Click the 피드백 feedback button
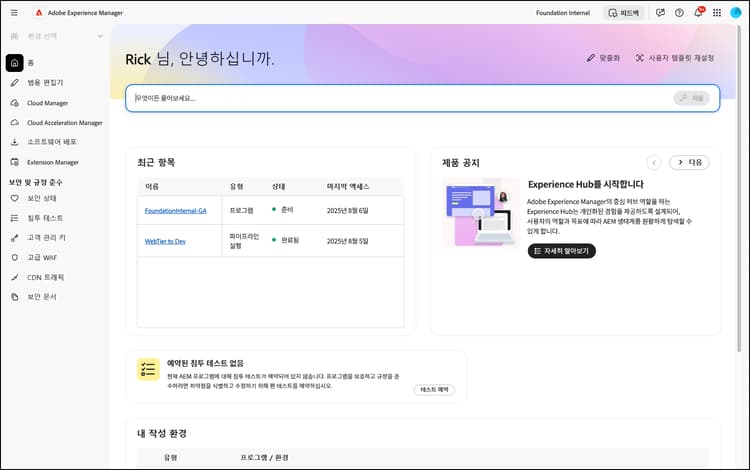This screenshot has width=750, height=470. (624, 13)
